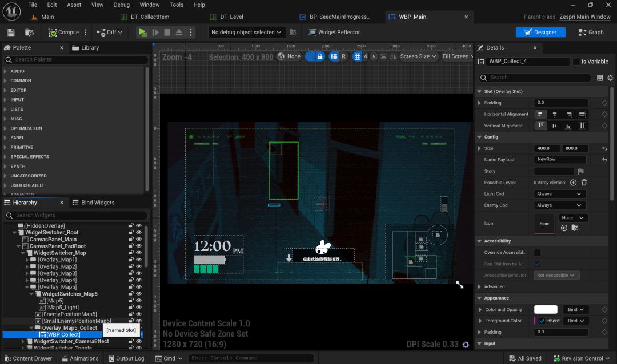Toggle the dashed outlines button in the designer toolbar
Image resolution: width=617 pixels, height=364 pixels.
point(310,56)
